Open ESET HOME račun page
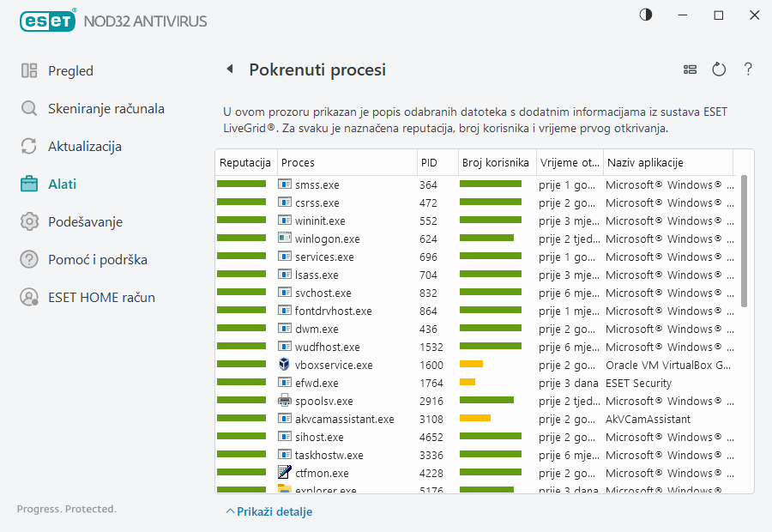 [x=101, y=298]
